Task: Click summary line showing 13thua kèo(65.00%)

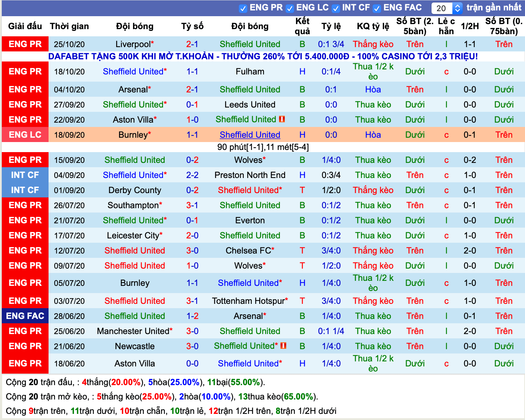Action: point(162,397)
